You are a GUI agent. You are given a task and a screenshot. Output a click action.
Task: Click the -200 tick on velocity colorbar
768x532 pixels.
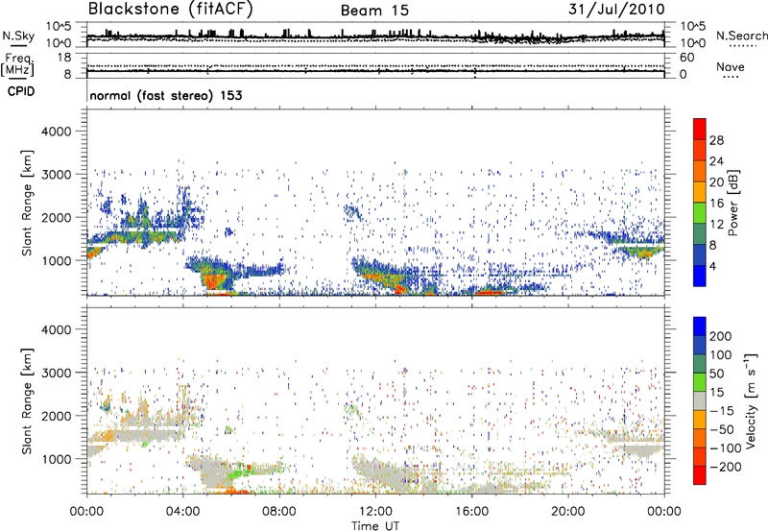click(725, 467)
